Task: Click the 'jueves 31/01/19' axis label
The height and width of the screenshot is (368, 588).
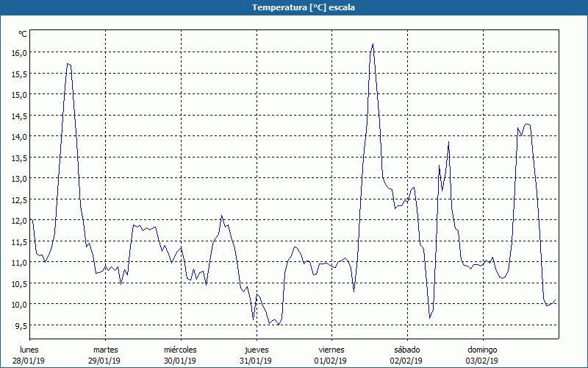Action: coord(256,355)
